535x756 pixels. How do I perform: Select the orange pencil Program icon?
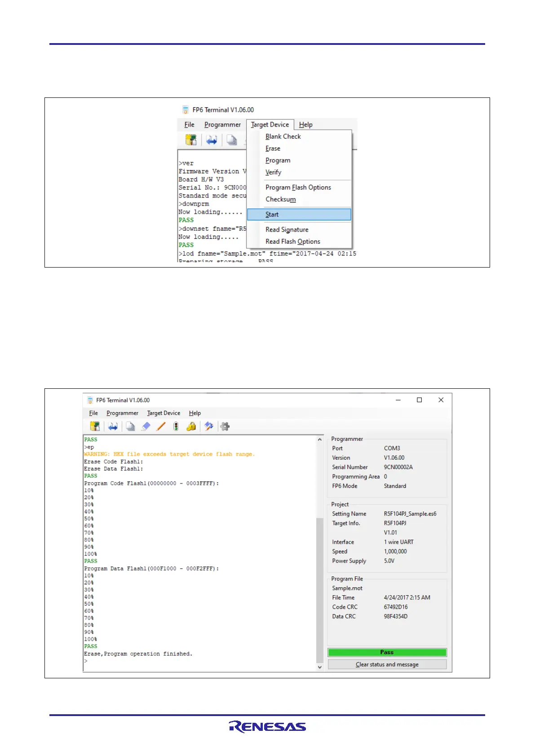161,426
